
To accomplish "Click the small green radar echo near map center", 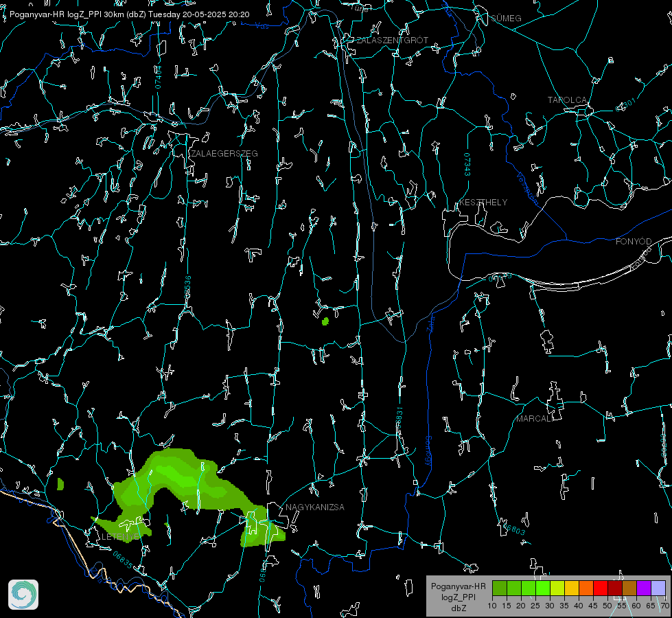I will tap(325, 321).
